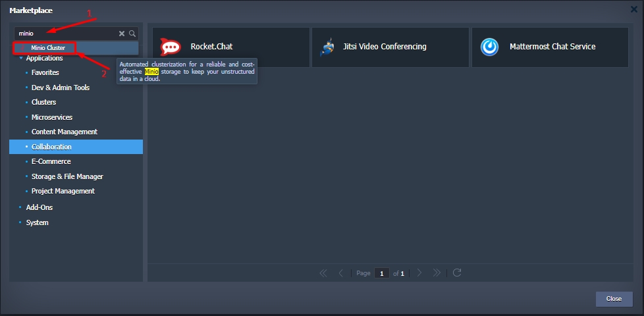Screen dimensions: 644x316
Task: Open Storage & File Manager category
Action: pyautogui.click(x=67, y=176)
